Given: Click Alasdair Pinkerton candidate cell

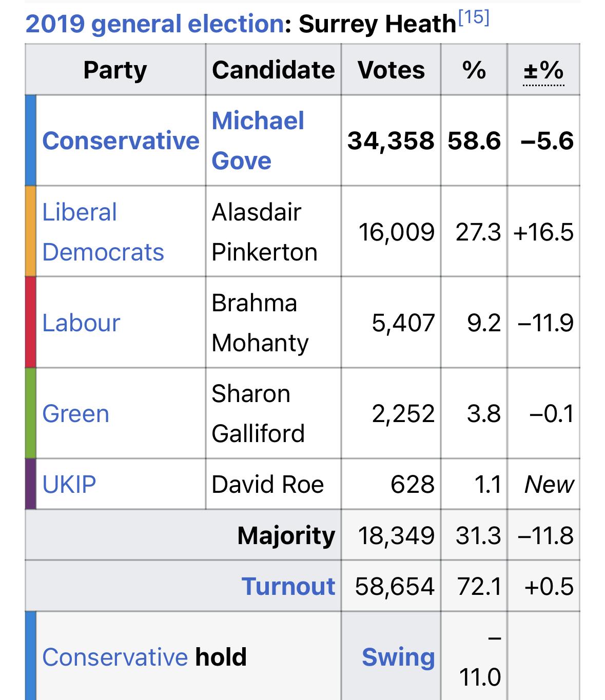Looking at the screenshot, I should tap(274, 232).
